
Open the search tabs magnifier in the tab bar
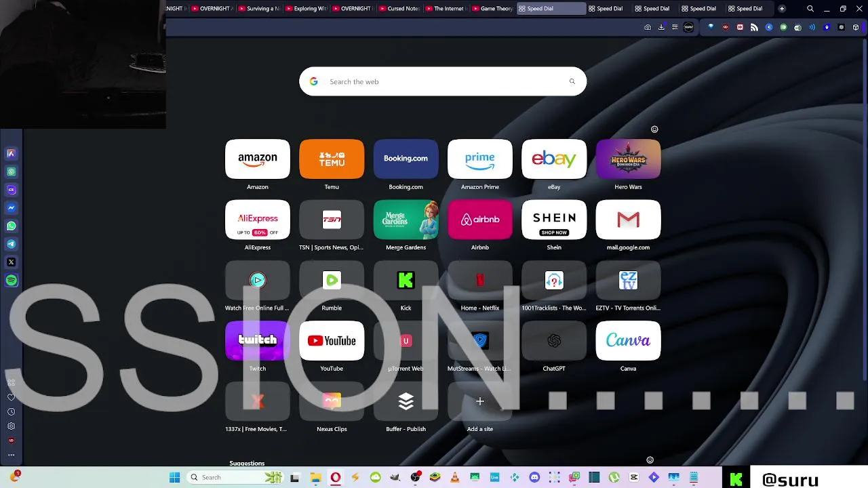click(810, 9)
